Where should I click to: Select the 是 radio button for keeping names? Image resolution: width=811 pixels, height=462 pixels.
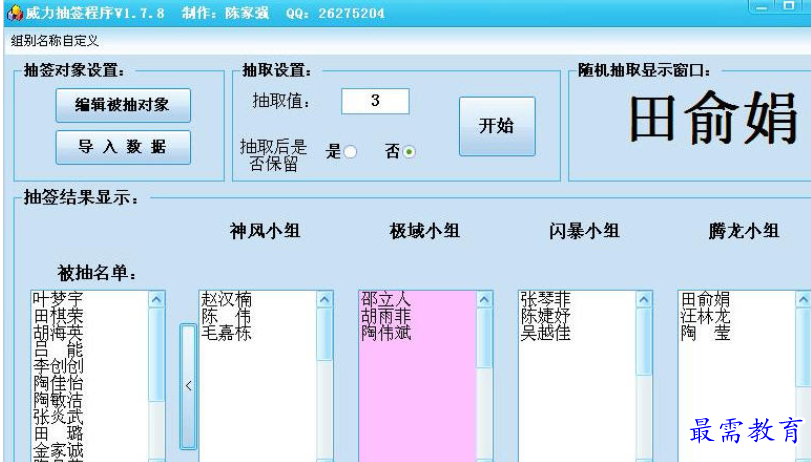point(350,152)
